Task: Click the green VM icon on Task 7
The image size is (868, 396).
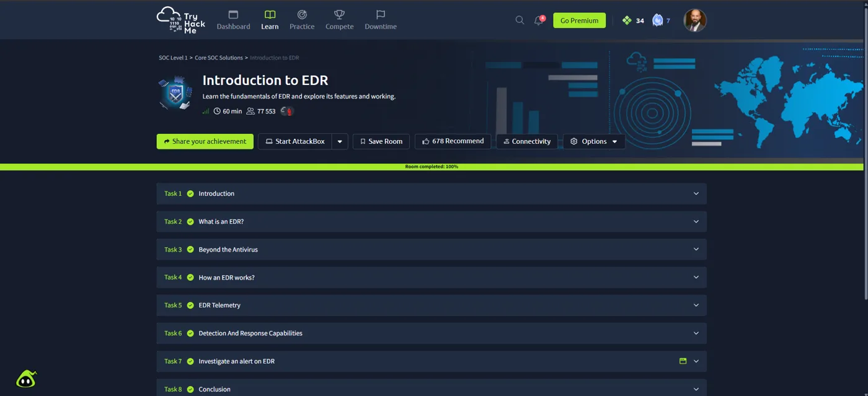Action: click(683, 361)
